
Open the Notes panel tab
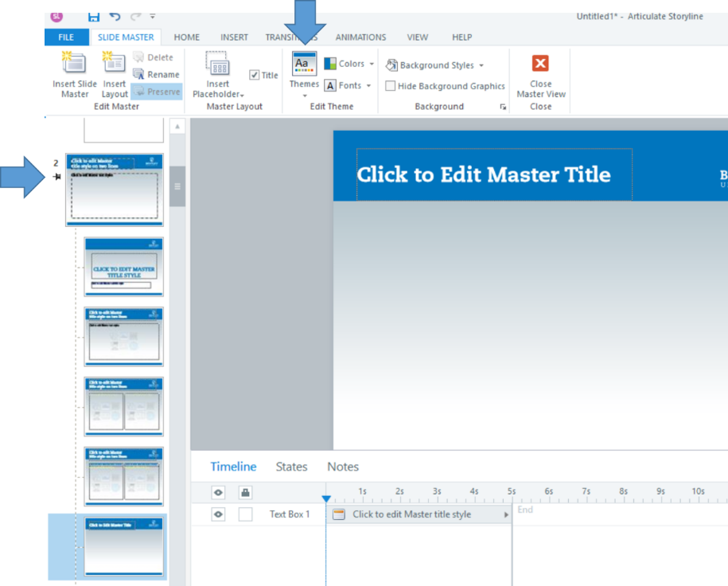343,467
